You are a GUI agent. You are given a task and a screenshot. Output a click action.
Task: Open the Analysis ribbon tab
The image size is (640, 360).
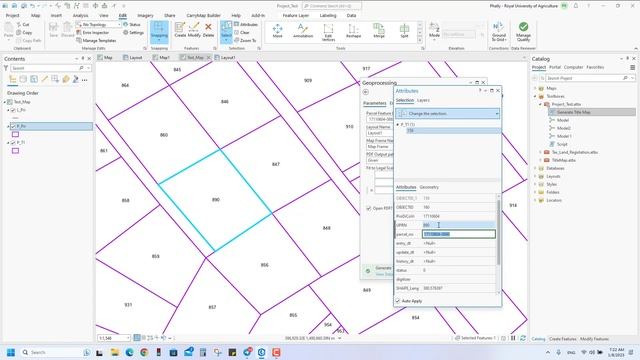pyautogui.click(x=80, y=16)
